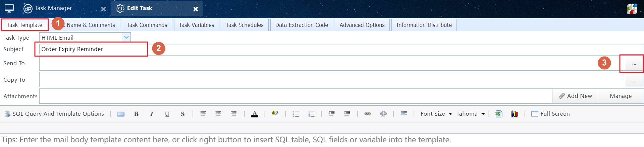Switch to the Task Schedules tab
This screenshot has width=644, height=147.
coord(245,25)
